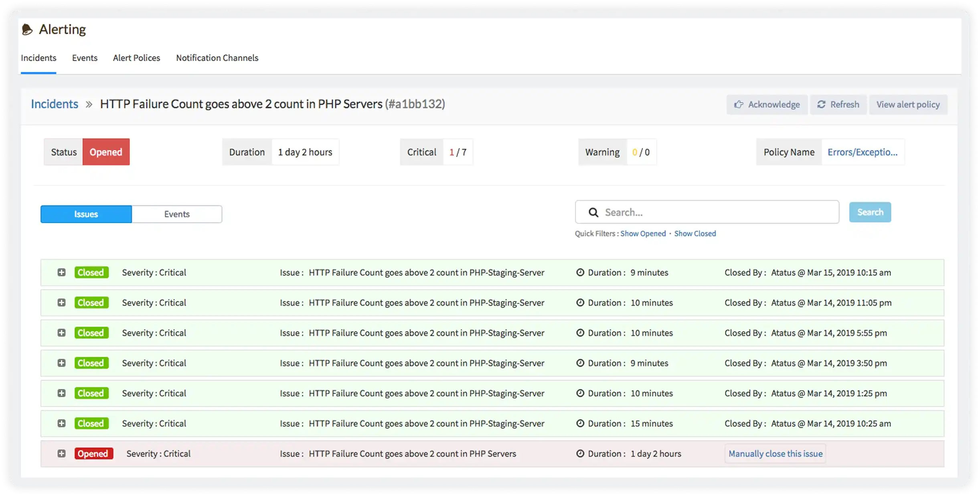
Task: Expand issue closed Mar 15, 2019 10:15 am
Action: (61, 272)
